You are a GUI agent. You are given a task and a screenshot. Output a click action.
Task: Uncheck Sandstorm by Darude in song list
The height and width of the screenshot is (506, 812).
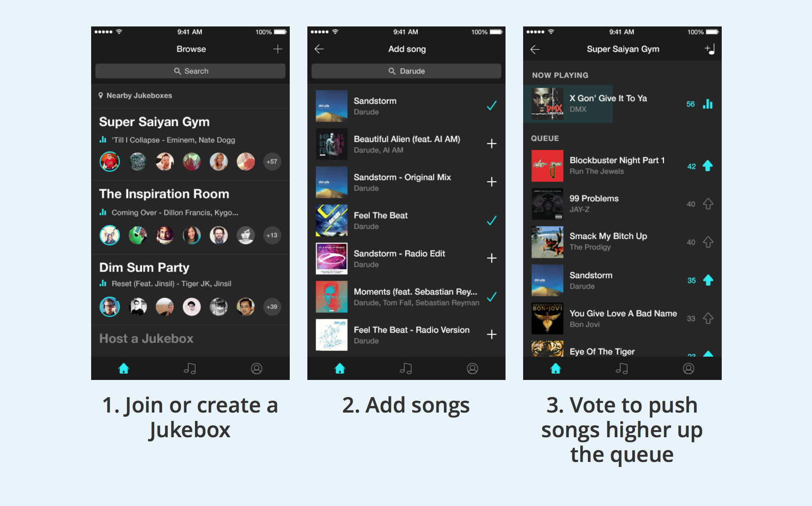tap(492, 106)
